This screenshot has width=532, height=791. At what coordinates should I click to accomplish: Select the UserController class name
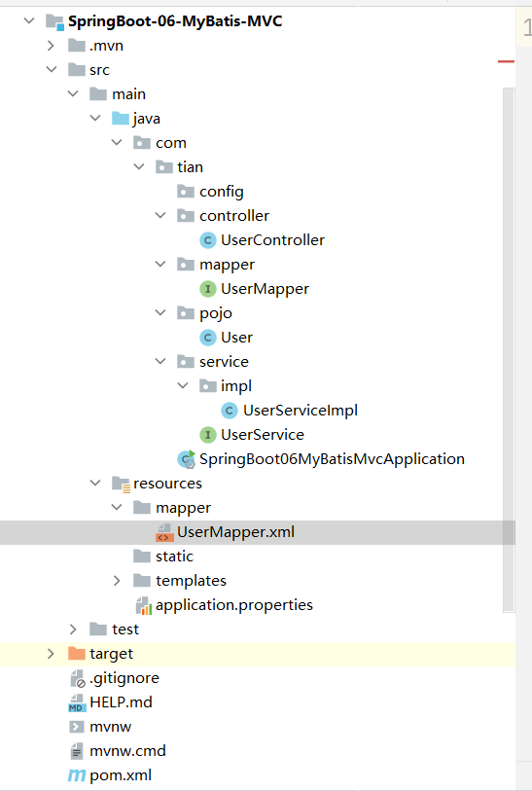(272, 240)
